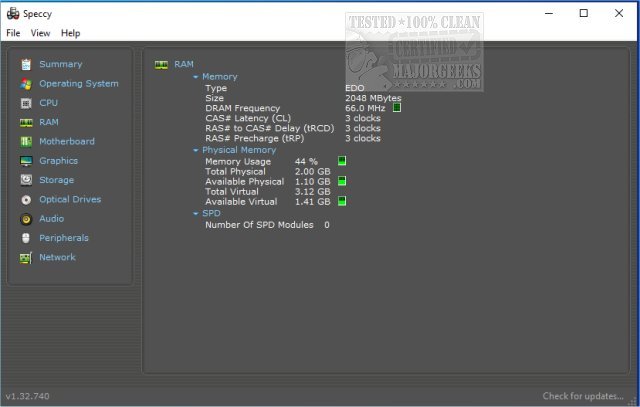Click the RAM stick icon in sidebar
640x407 pixels.
[x=26, y=122]
